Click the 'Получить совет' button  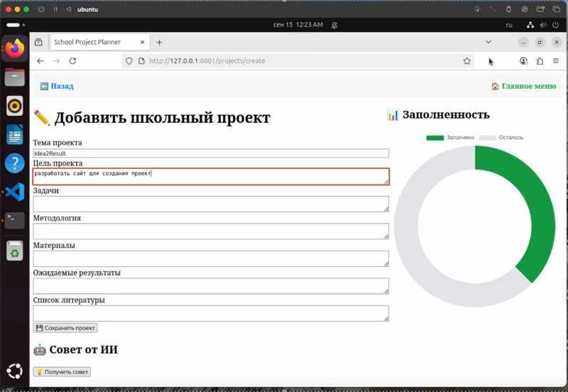62,371
